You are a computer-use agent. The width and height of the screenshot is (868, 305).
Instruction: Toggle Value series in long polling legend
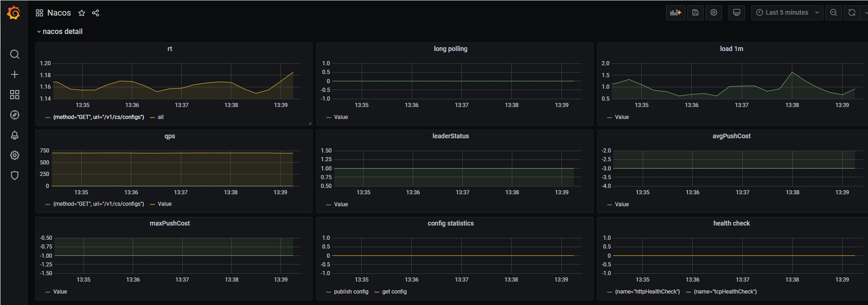pyautogui.click(x=341, y=117)
